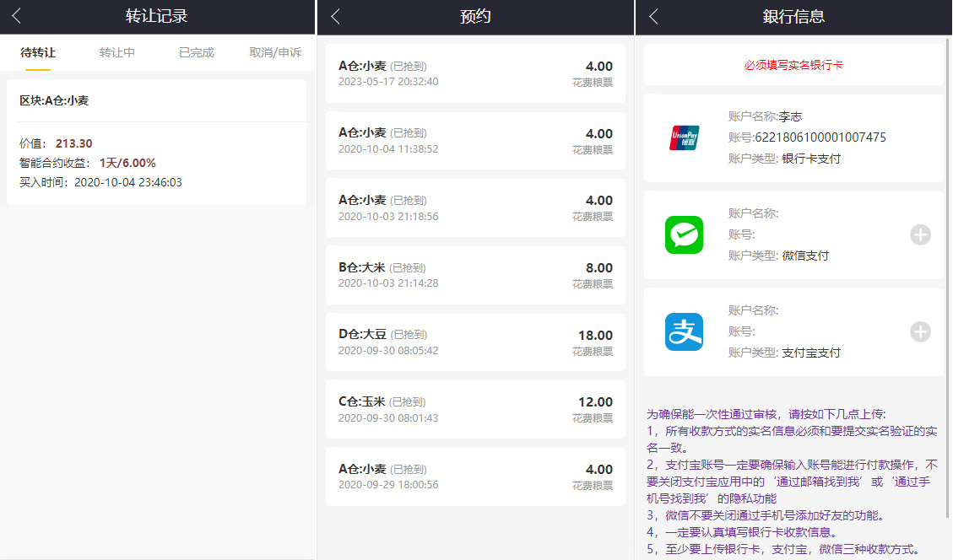Go back from the 预约 screen
Viewport: 953px width, 560px height.
(x=335, y=16)
